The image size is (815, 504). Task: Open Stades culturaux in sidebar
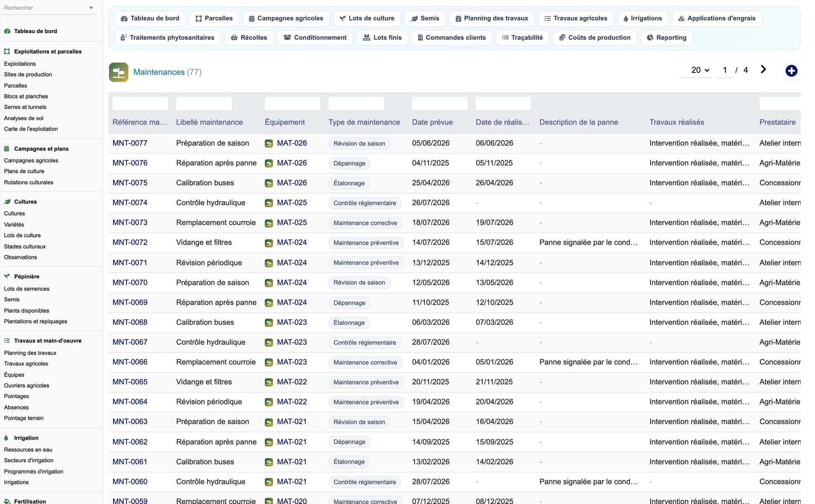point(25,247)
